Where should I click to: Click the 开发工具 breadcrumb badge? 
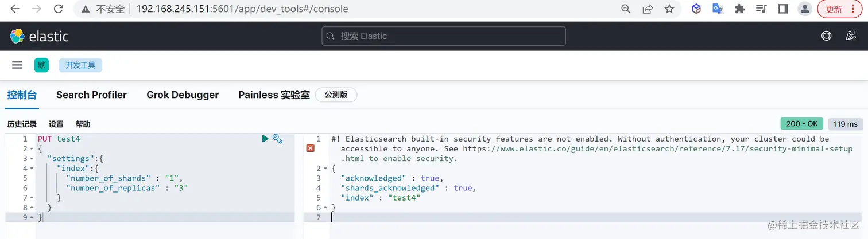[80, 65]
